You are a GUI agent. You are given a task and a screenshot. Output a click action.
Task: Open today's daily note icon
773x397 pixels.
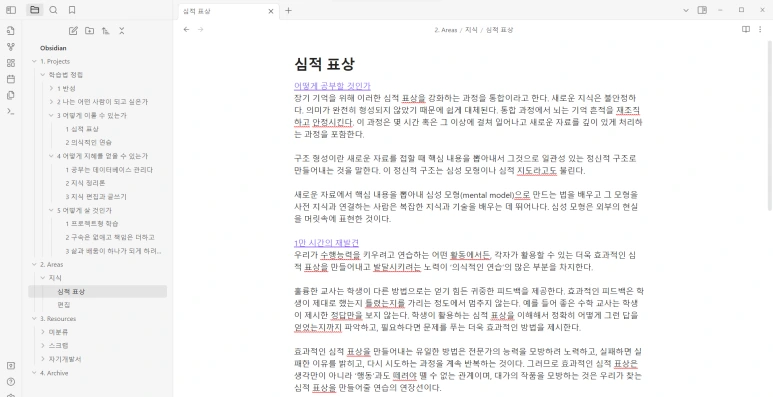(11, 79)
